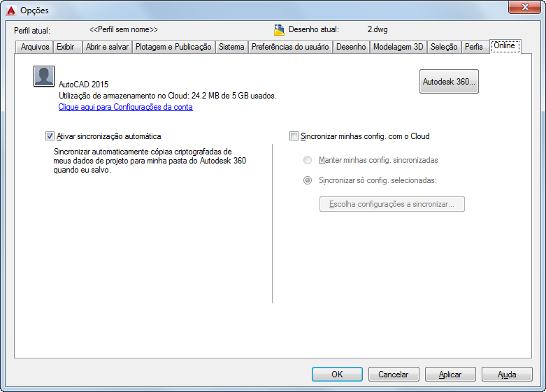Switch to the Arquivos tab
The height and width of the screenshot is (392, 546).
[x=34, y=47]
